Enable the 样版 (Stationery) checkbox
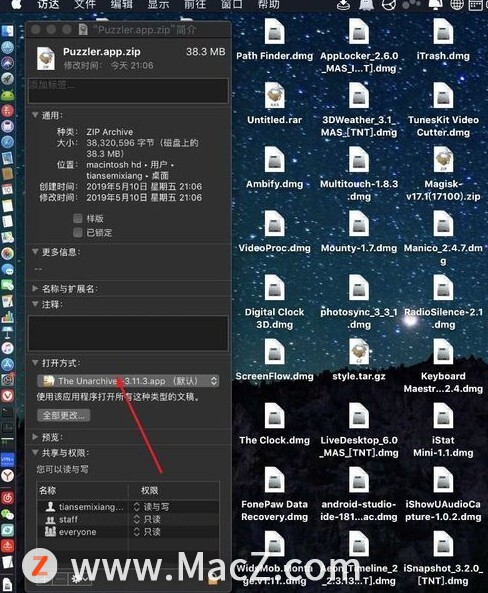 point(78,218)
